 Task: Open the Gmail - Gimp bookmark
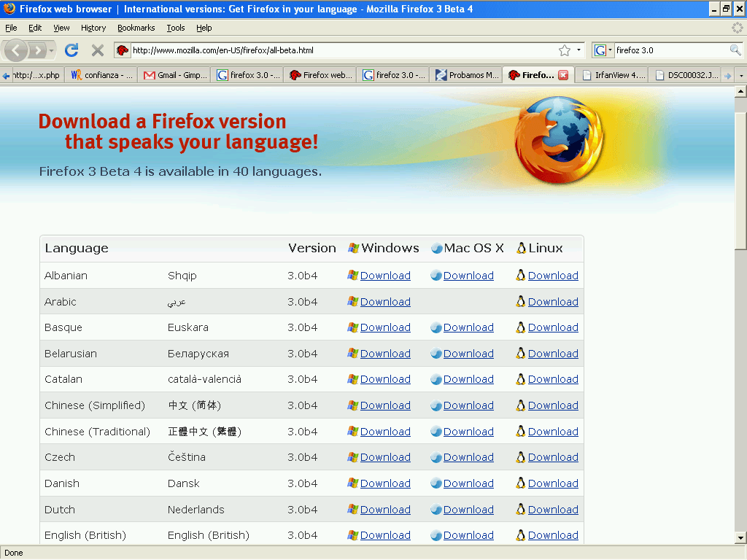coord(174,74)
